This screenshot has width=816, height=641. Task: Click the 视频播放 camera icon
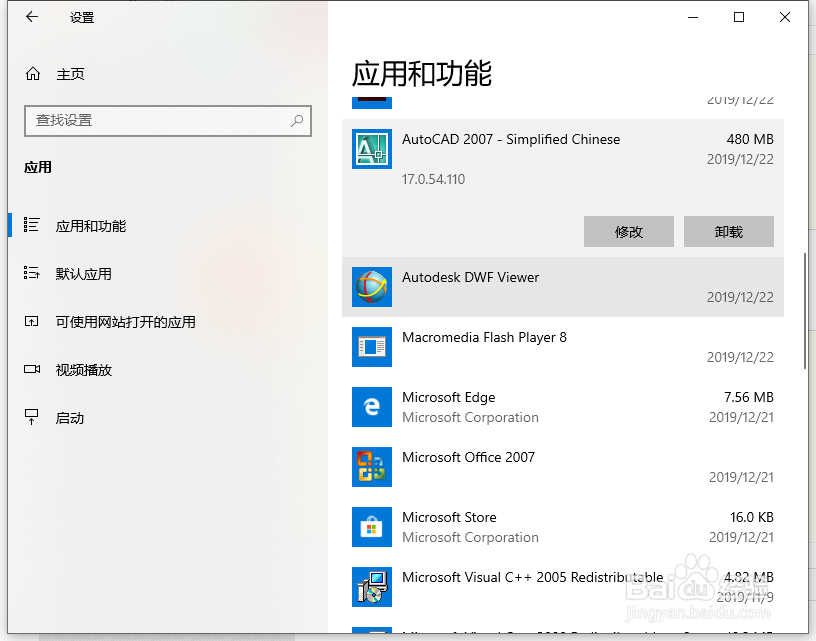32,369
